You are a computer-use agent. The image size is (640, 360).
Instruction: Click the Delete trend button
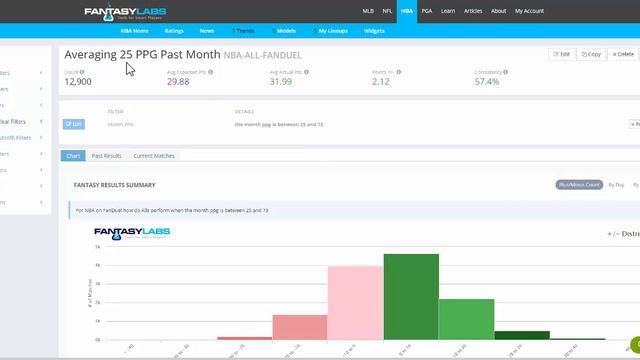click(623, 54)
